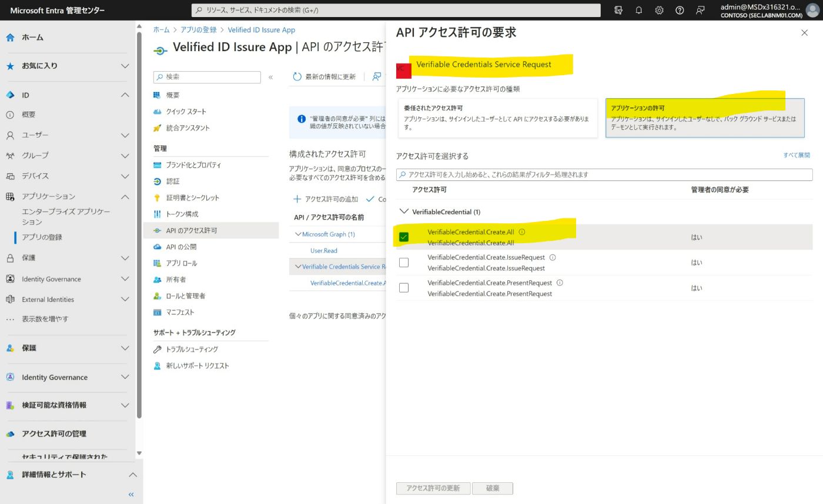Collapse the 詳細情報とサポート section
Viewport: 823px width, 504px height.
click(x=133, y=475)
